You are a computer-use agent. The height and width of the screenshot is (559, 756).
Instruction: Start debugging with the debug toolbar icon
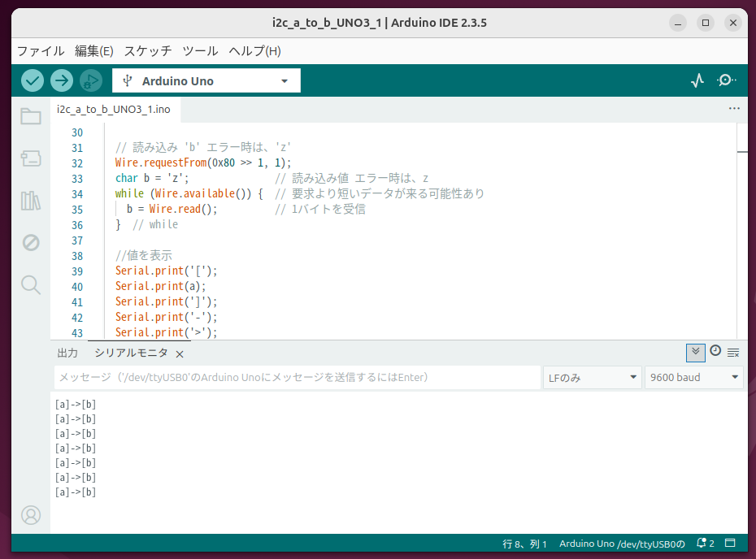coord(90,80)
